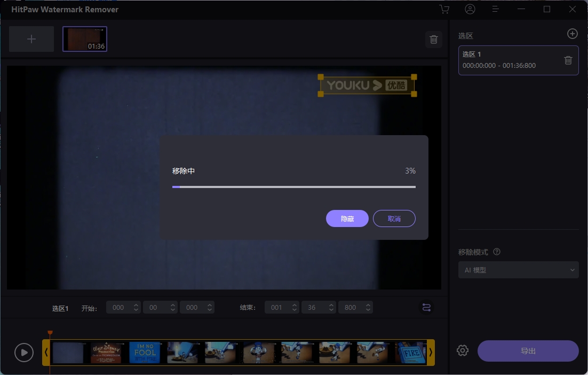Click the timeline settings toggle icon
This screenshot has width=588, height=375.
pyautogui.click(x=426, y=308)
